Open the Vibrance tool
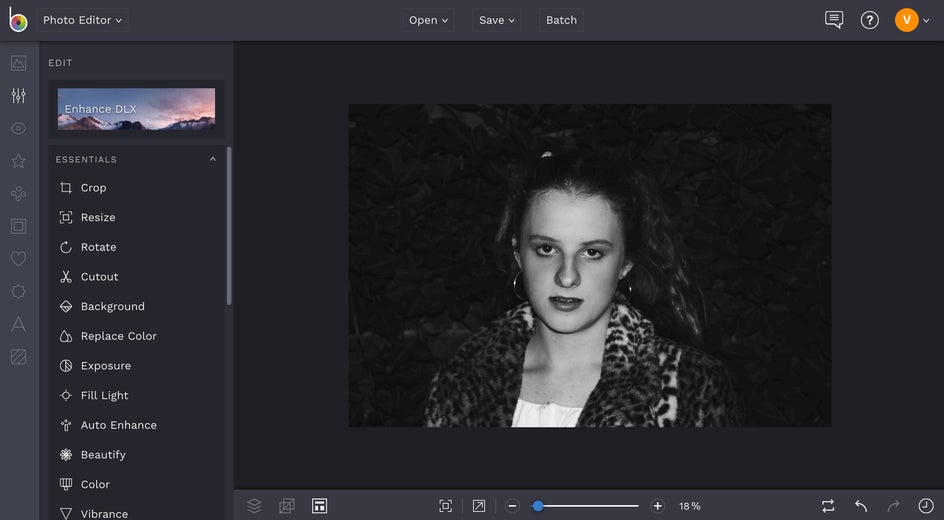This screenshot has height=520, width=944. pyautogui.click(x=137, y=513)
